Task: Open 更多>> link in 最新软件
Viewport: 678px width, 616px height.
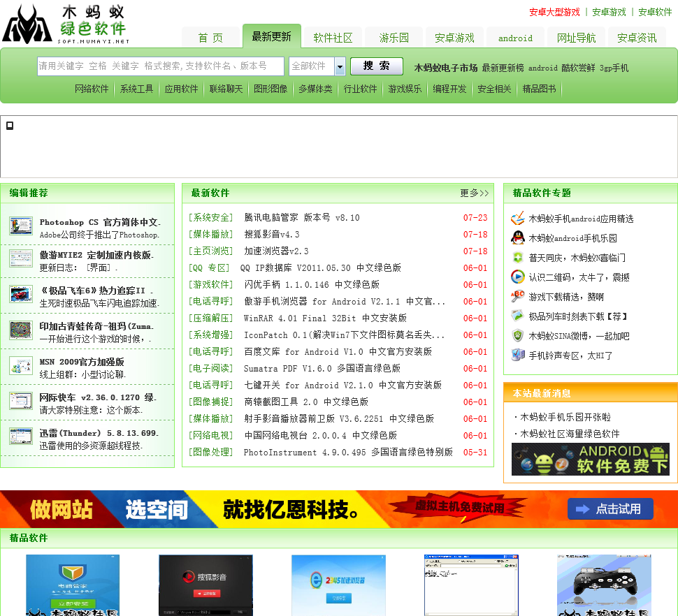Action: (x=475, y=193)
